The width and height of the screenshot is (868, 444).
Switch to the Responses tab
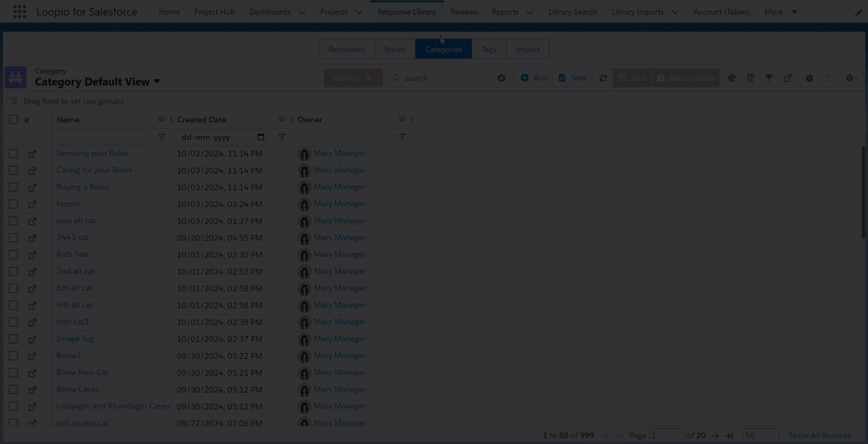tap(346, 49)
